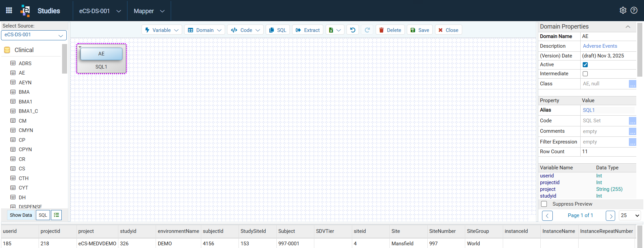Click the Save button

[x=420, y=30]
